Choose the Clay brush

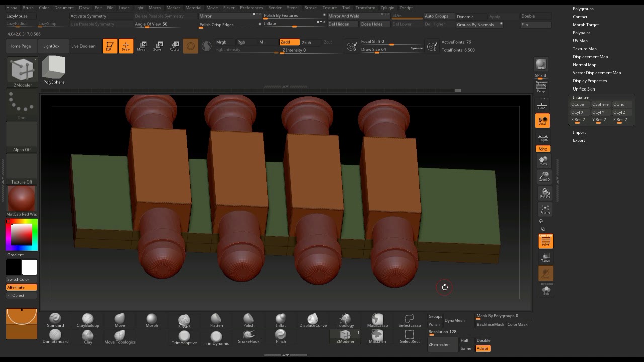coord(88,336)
